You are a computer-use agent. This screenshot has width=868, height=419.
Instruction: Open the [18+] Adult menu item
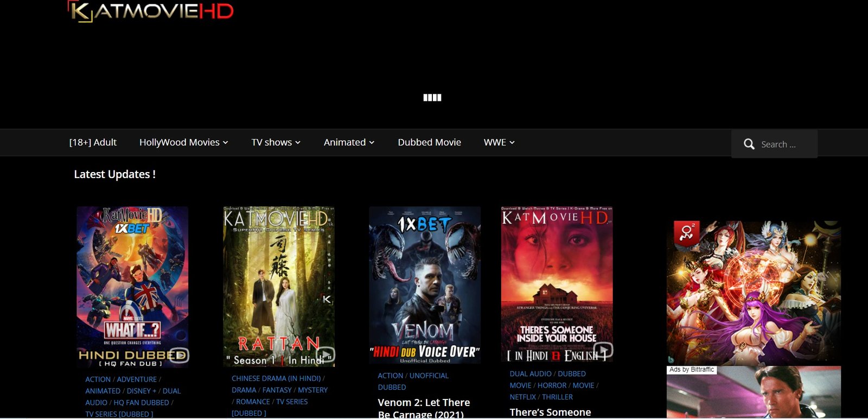click(93, 142)
